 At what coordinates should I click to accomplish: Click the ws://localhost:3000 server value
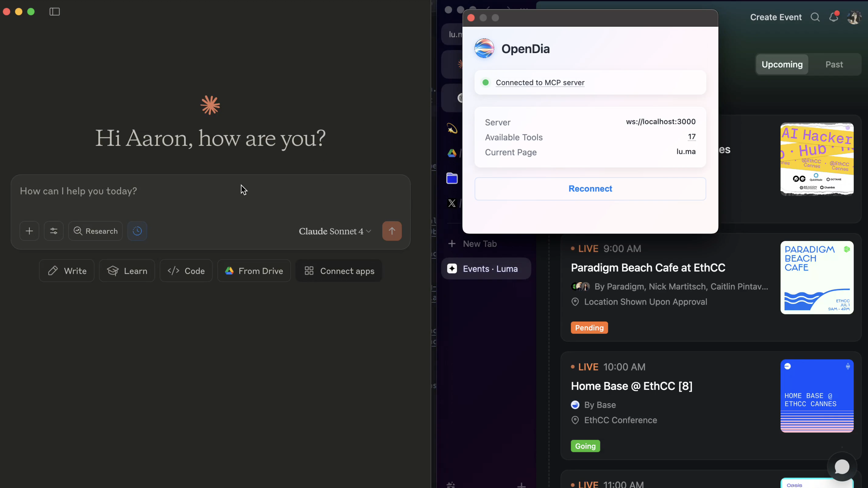[661, 122]
